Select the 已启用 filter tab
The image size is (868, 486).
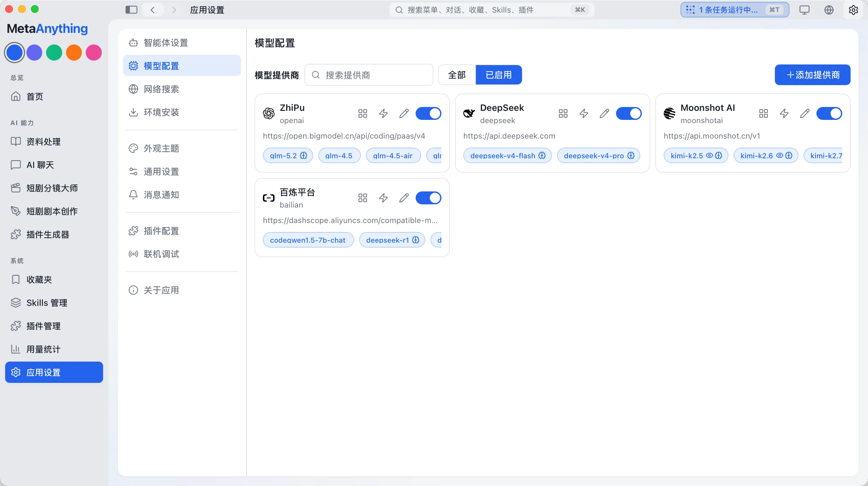(499, 75)
